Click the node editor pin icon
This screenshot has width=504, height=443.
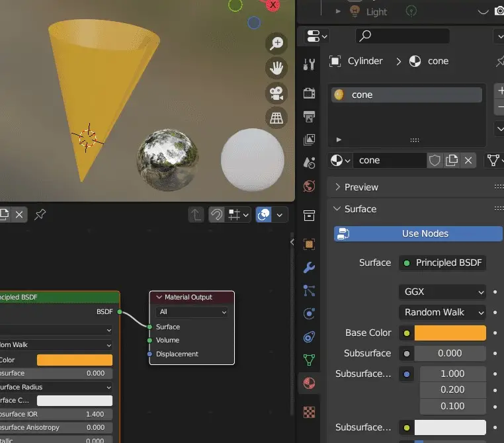tap(40, 215)
